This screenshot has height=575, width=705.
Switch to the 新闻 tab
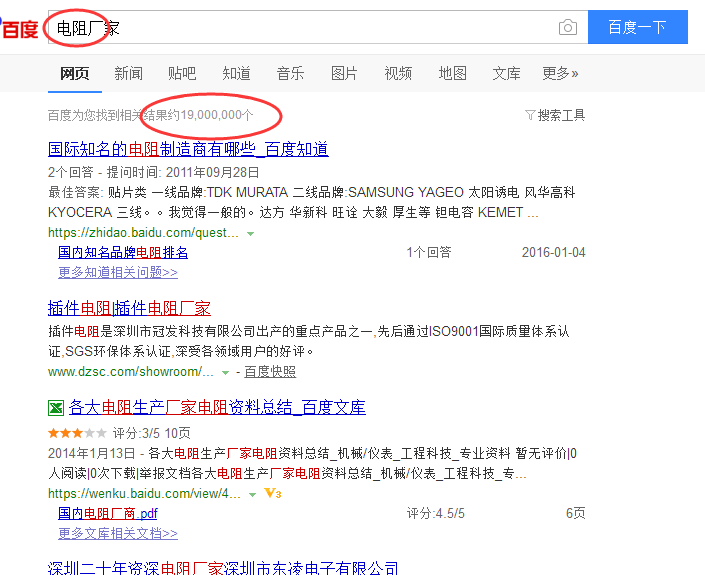(x=129, y=73)
